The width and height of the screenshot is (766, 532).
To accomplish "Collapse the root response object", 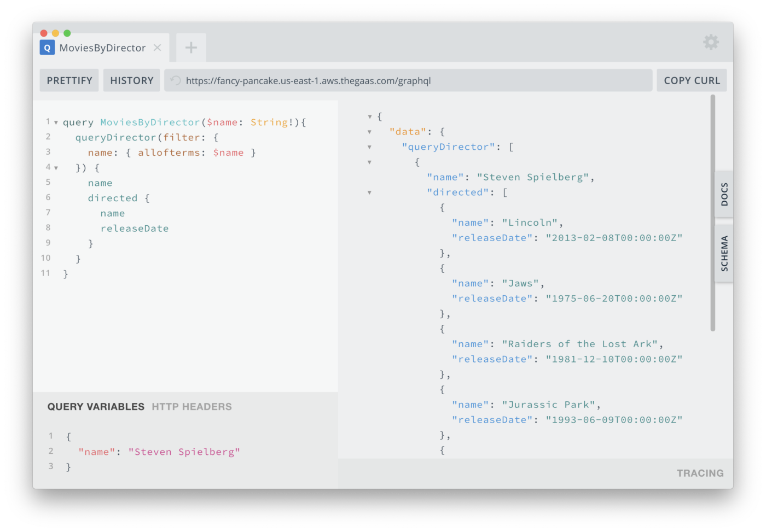I will tap(370, 116).
